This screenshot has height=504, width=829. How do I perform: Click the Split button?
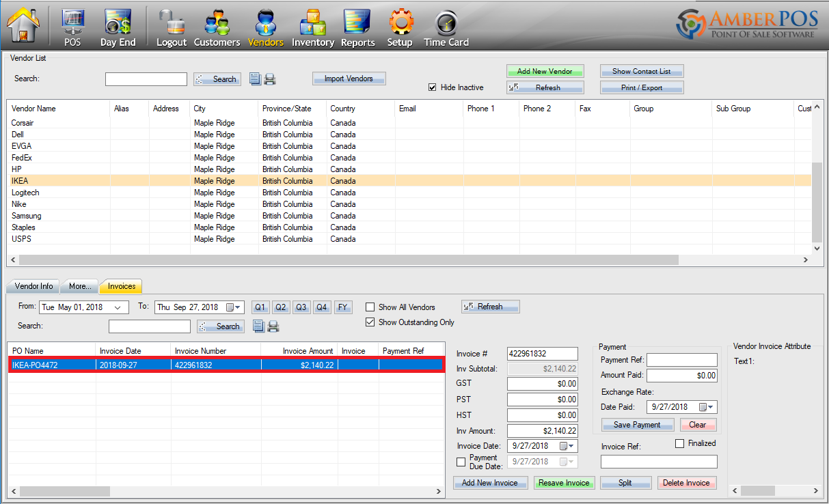click(x=625, y=483)
